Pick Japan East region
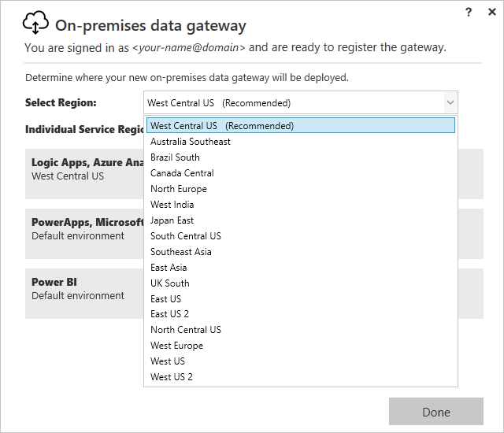 [x=172, y=220]
